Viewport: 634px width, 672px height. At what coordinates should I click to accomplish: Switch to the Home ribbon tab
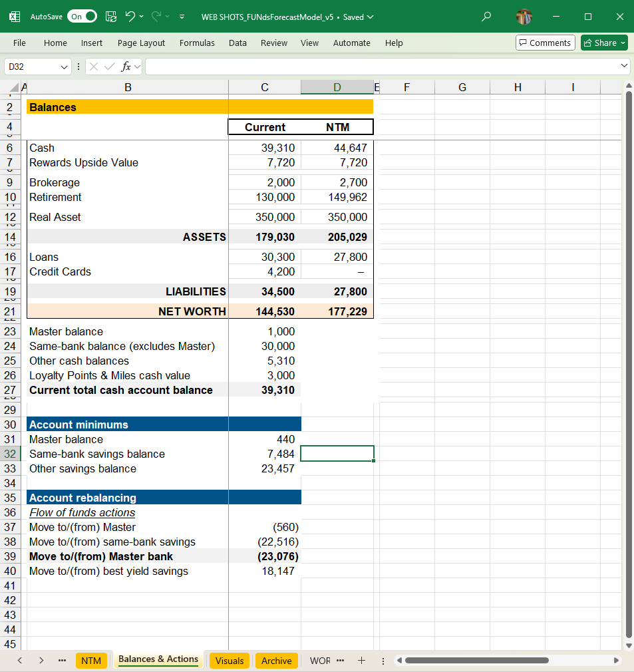click(55, 43)
